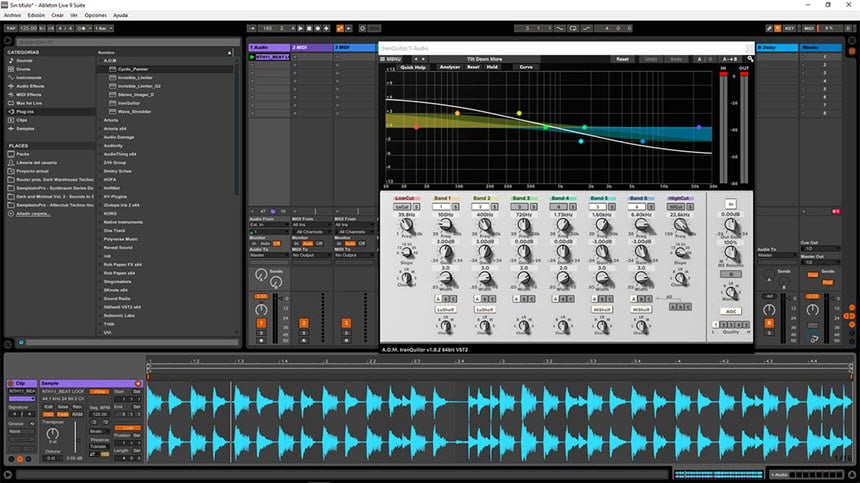
Task: Click the A→B copy button
Action: [x=729, y=59]
